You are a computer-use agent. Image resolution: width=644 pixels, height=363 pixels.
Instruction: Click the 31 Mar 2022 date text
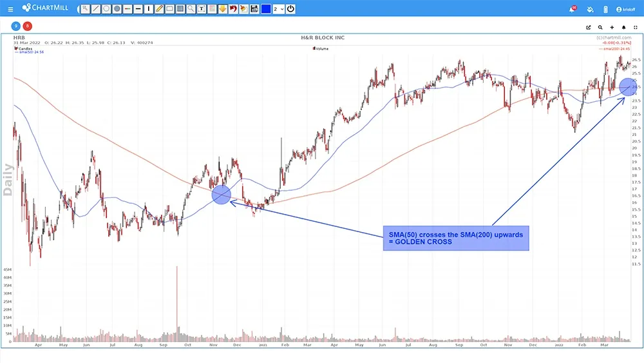click(26, 43)
